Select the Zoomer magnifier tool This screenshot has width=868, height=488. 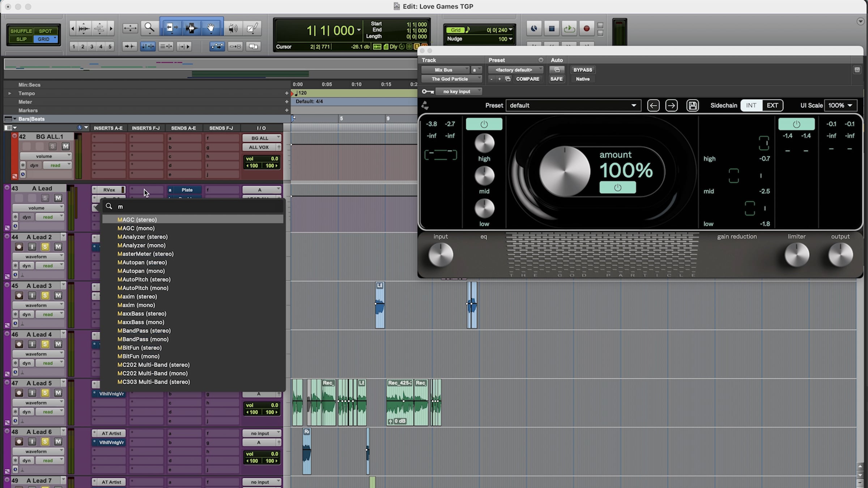pos(149,28)
